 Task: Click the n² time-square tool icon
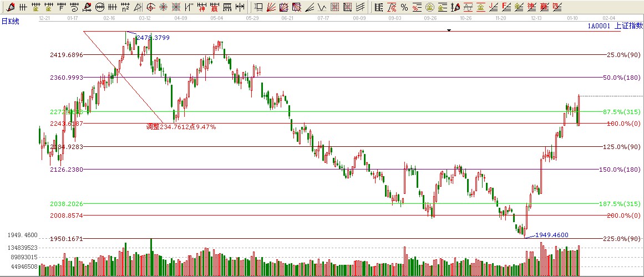point(125,7)
